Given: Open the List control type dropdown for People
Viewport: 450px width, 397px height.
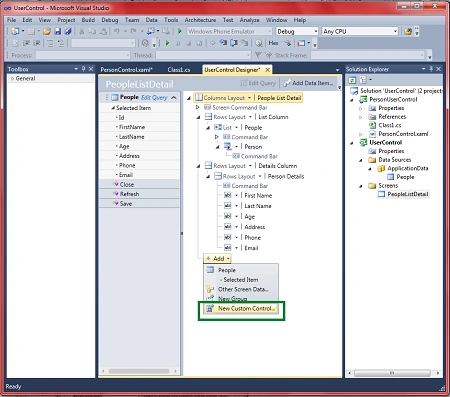Looking at the screenshot, I should click(x=236, y=128).
